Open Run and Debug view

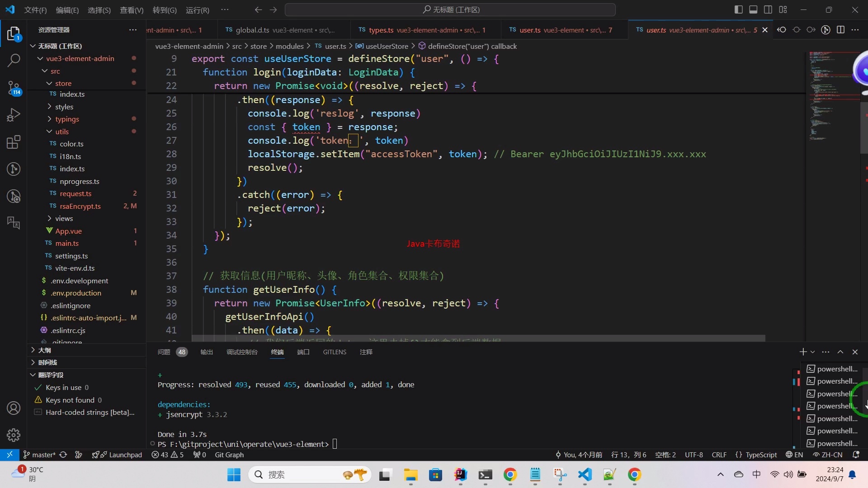[14, 115]
